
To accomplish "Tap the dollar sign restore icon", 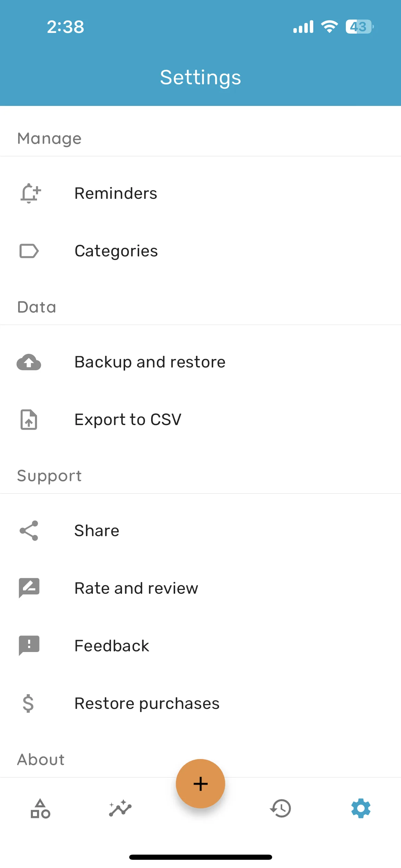I will 28,703.
